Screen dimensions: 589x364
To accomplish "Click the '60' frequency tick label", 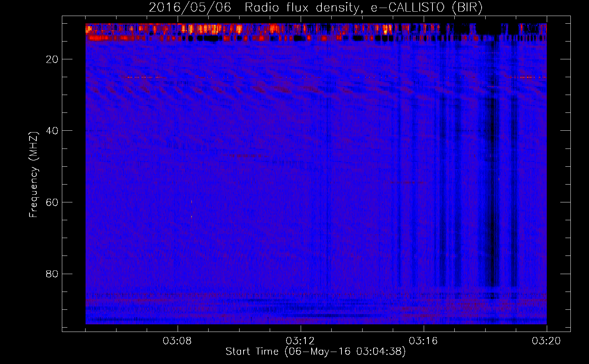I will (x=52, y=202).
